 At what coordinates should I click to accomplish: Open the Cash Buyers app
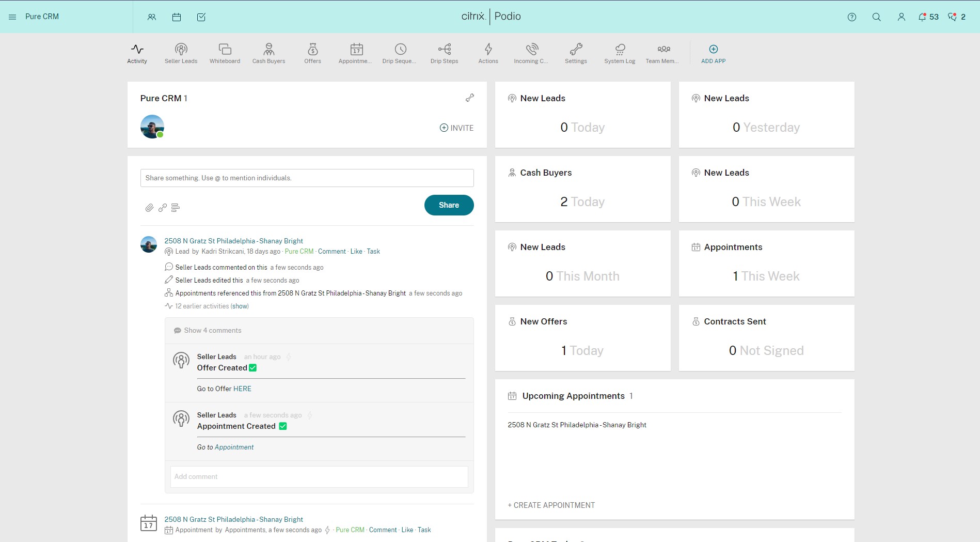[x=268, y=53]
